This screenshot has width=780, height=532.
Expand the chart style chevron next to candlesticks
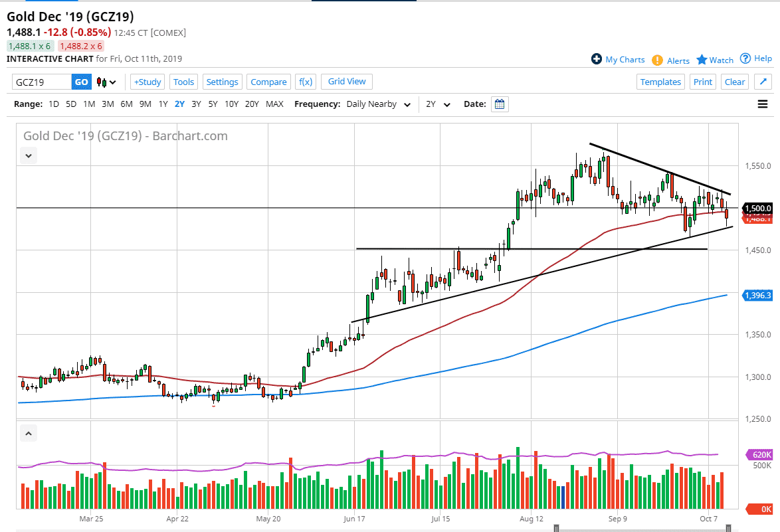tap(113, 81)
